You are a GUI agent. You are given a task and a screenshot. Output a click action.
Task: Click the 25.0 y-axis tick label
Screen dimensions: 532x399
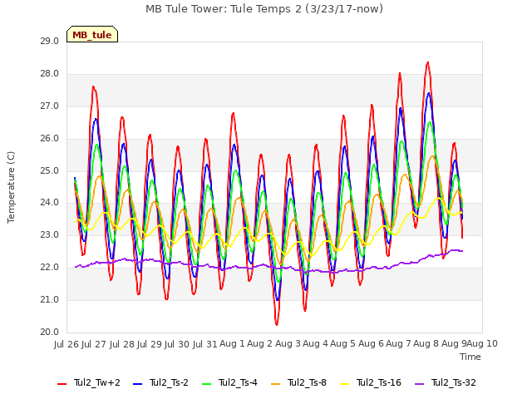pos(49,170)
